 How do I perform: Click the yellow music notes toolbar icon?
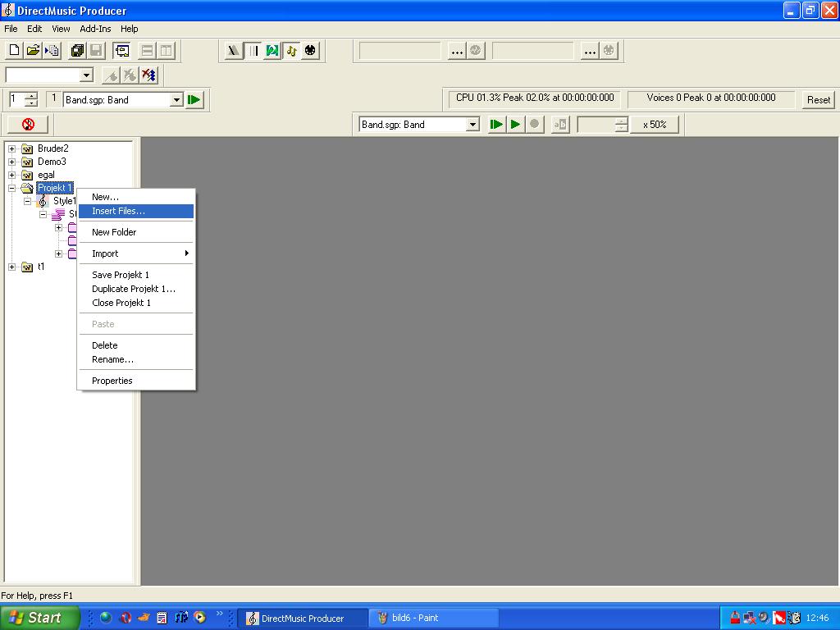point(291,51)
